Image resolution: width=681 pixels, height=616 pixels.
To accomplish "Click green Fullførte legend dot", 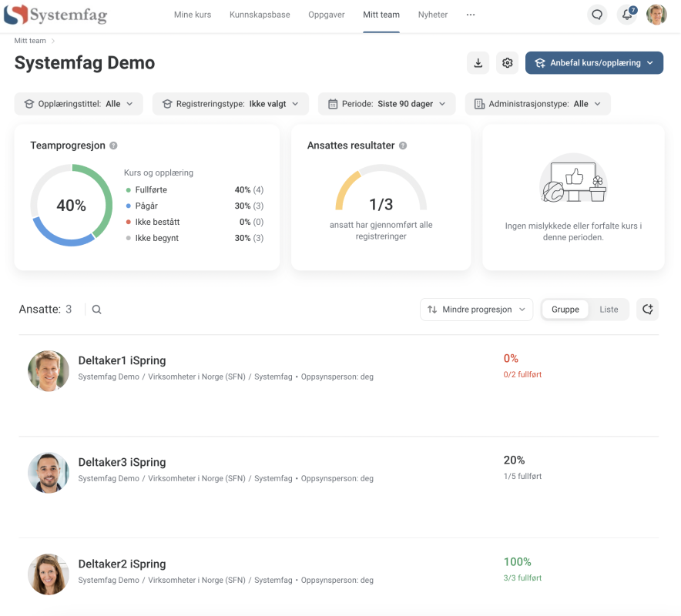I will [x=128, y=190].
